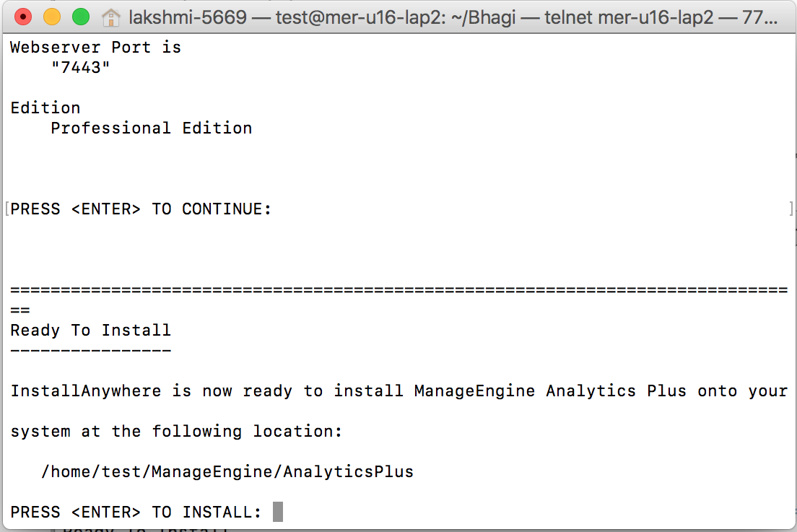Click the dashed underline below Ready To Install

tap(90, 351)
